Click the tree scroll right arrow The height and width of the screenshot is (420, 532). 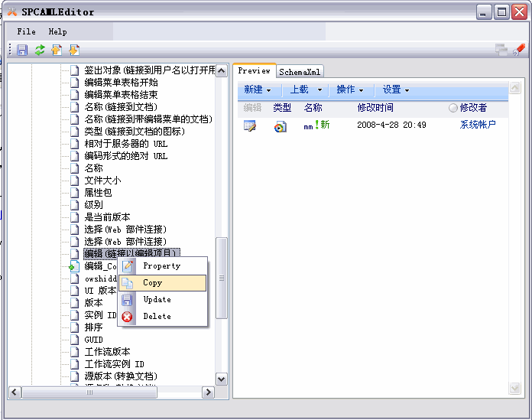coord(209,392)
